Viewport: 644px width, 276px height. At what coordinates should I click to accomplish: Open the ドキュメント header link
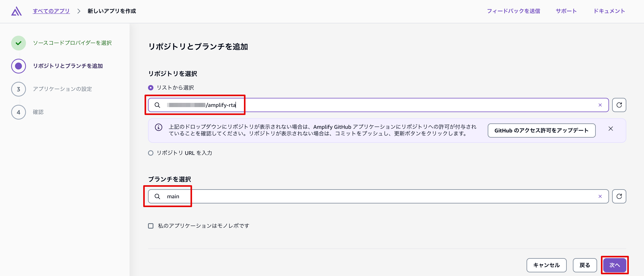609,11
